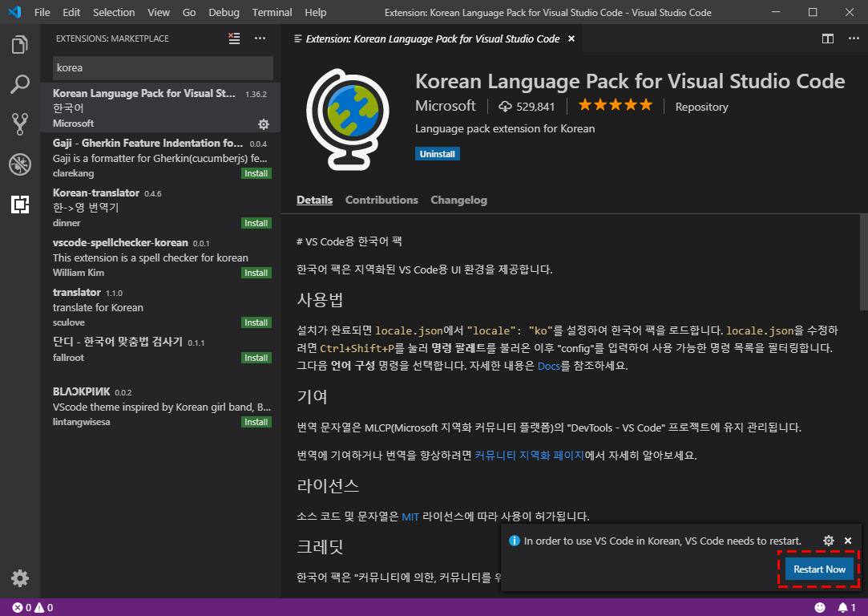Dismiss the restart notification

coord(848,541)
